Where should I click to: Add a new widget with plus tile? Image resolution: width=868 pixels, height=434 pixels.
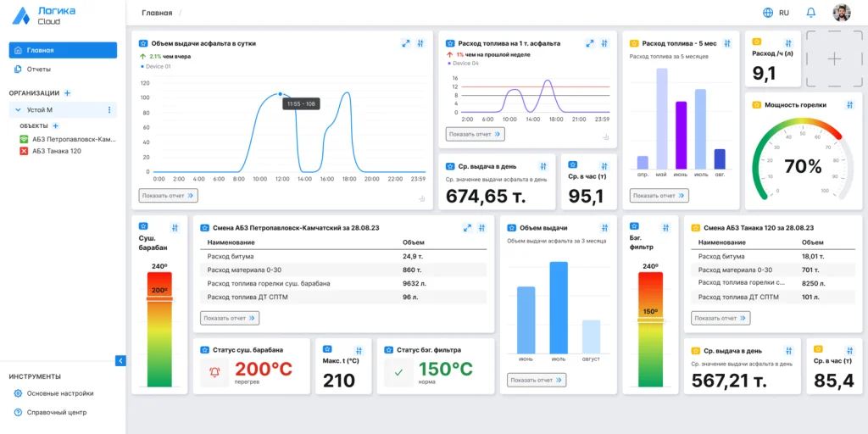pos(834,59)
